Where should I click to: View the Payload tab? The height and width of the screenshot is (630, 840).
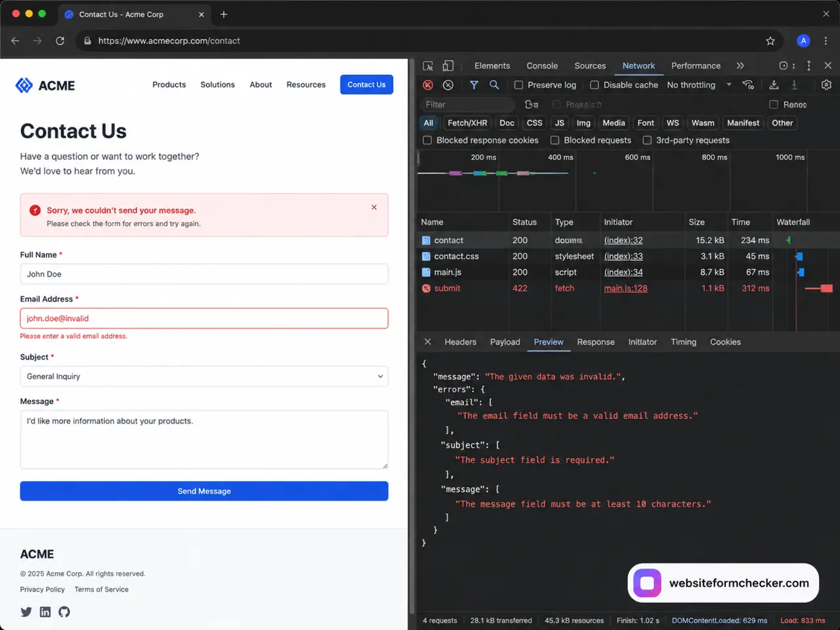(505, 342)
